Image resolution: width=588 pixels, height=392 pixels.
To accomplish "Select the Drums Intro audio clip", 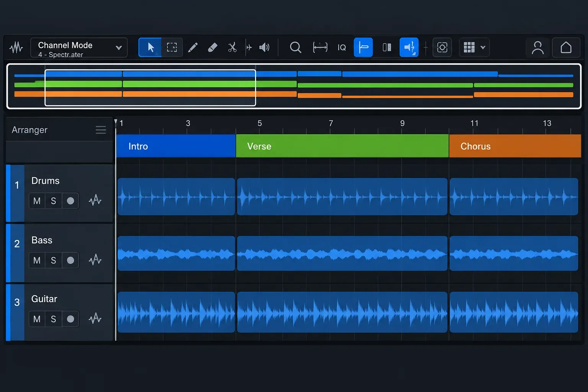I will coord(176,196).
